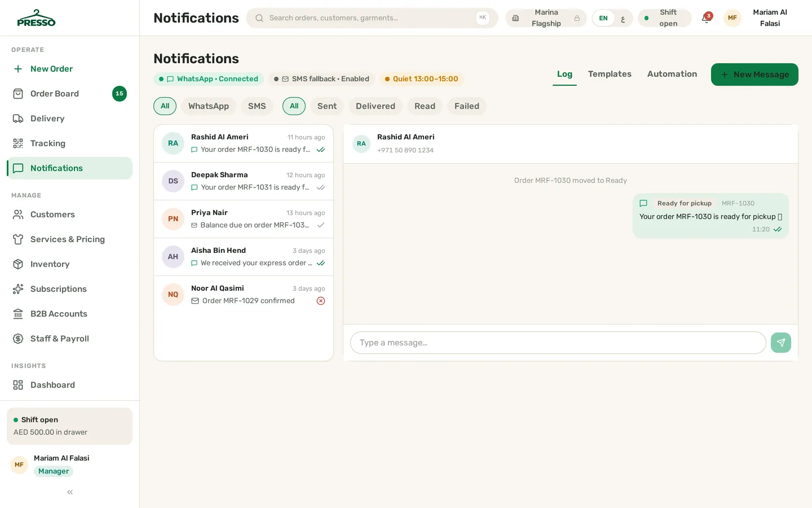Click the Type a message input
The image size is (812, 508).
coord(558,343)
